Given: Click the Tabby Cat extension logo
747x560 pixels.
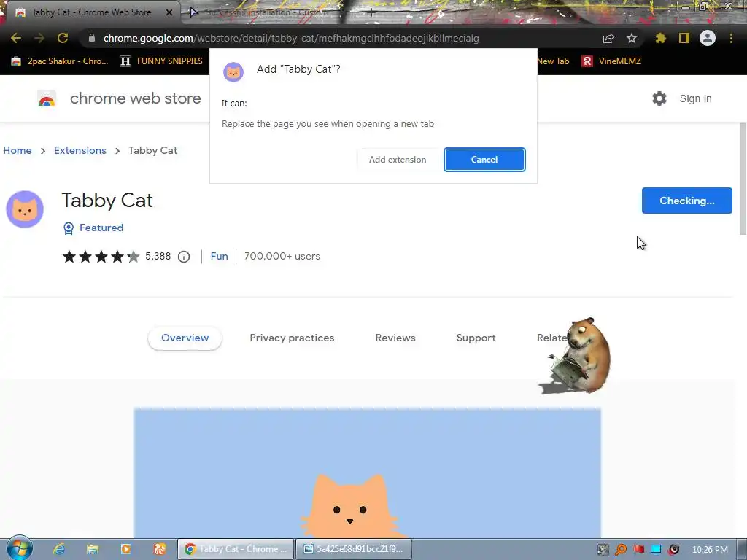Looking at the screenshot, I should (x=25, y=209).
